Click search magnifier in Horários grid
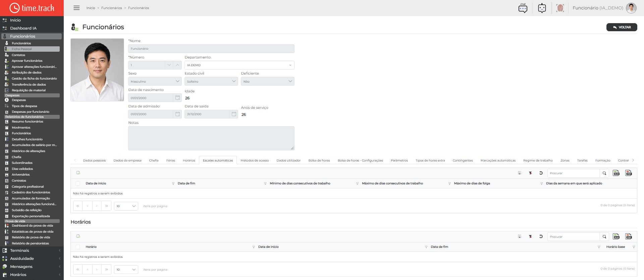Screen dimensions: 644x280 click(604, 237)
